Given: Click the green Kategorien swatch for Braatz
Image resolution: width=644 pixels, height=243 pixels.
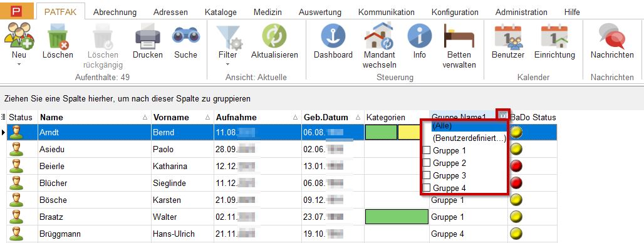Looking at the screenshot, I should (x=397, y=217).
